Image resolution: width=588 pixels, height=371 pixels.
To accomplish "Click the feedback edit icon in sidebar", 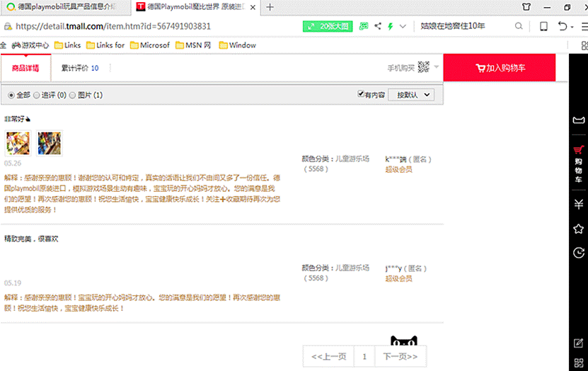I will tap(578, 343).
